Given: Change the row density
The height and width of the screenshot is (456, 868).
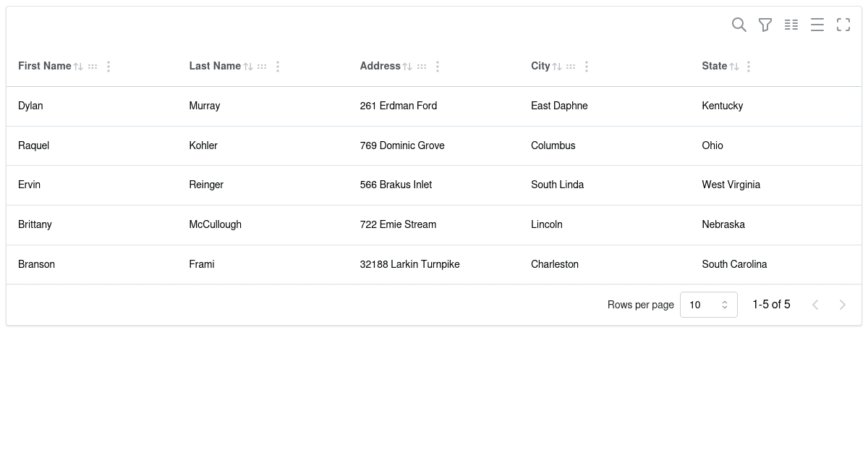Looking at the screenshot, I should (817, 25).
